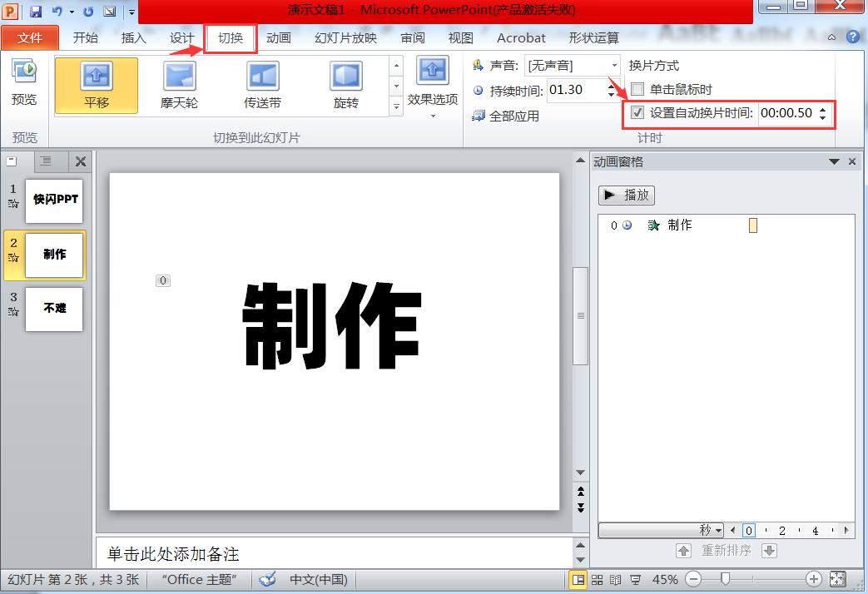Click the 重新排序 up arrow
This screenshot has width=868, height=594.
click(x=683, y=550)
